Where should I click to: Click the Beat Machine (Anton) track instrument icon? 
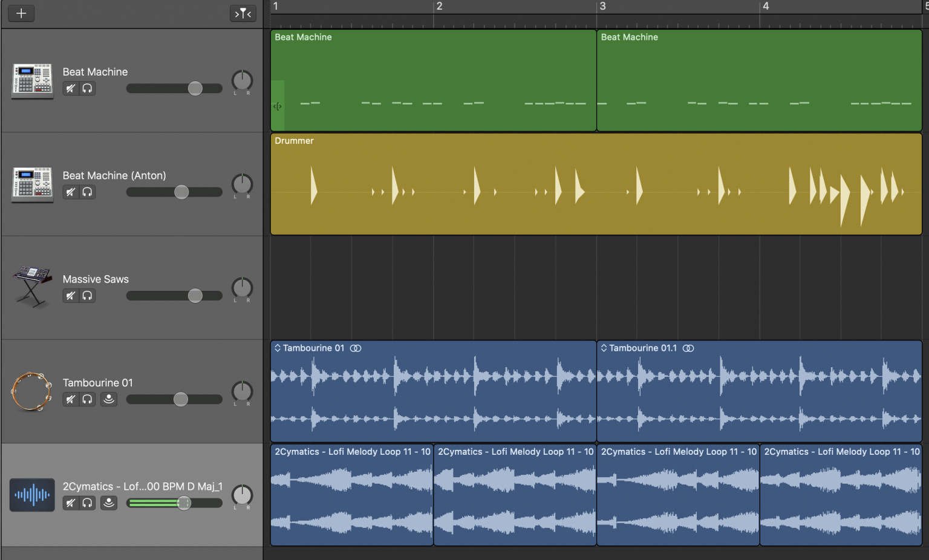click(31, 184)
